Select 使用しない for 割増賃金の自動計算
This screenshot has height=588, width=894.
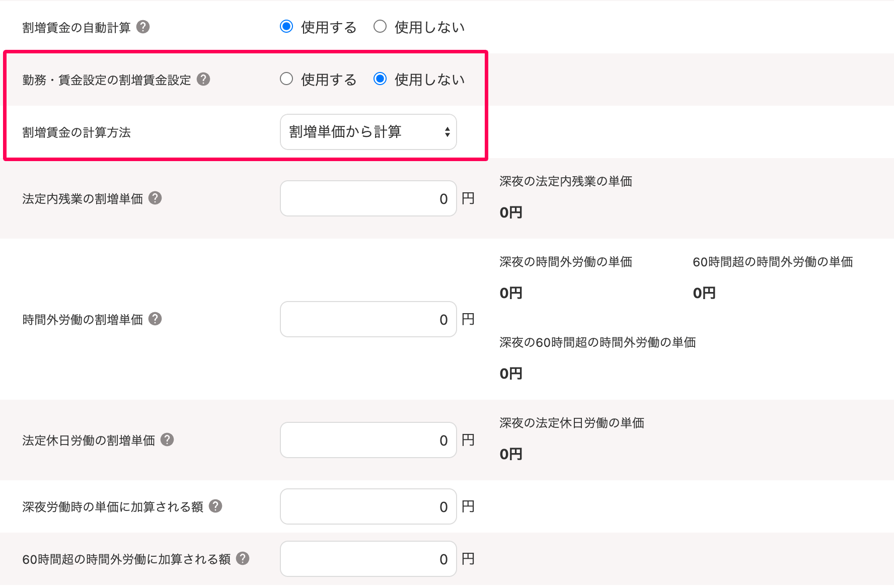[x=380, y=27]
